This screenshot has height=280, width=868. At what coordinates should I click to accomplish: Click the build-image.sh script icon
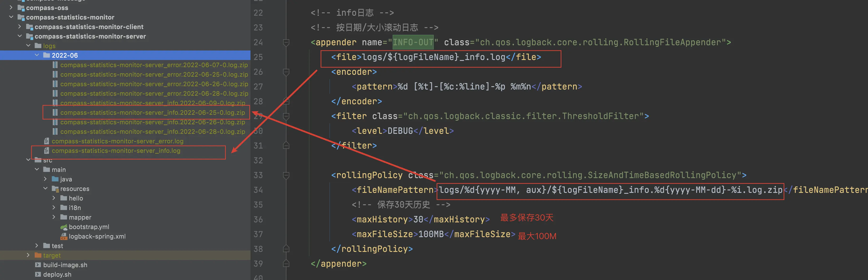[x=38, y=265]
